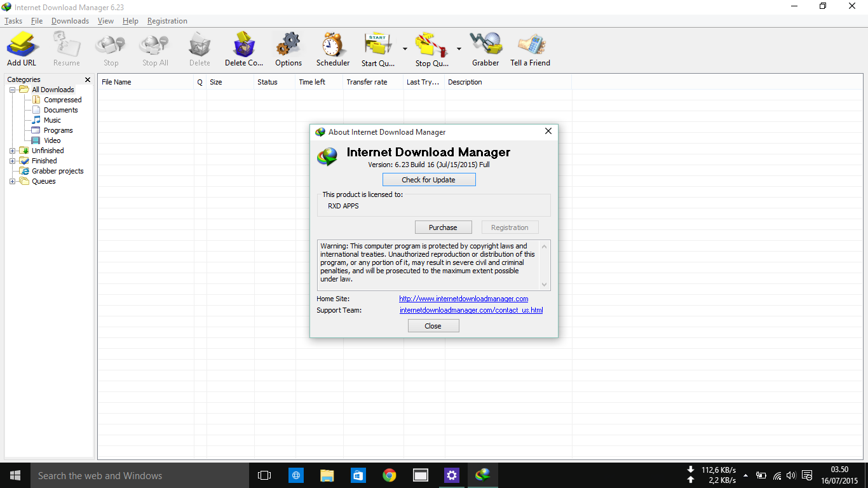Click the Check for Update button
This screenshot has width=868, height=488.
pyautogui.click(x=429, y=180)
